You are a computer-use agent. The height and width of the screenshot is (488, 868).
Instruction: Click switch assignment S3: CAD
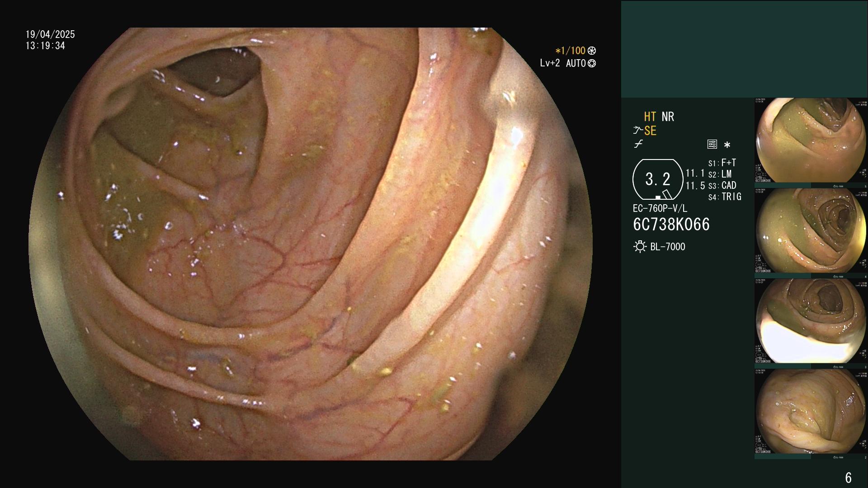[x=722, y=185]
